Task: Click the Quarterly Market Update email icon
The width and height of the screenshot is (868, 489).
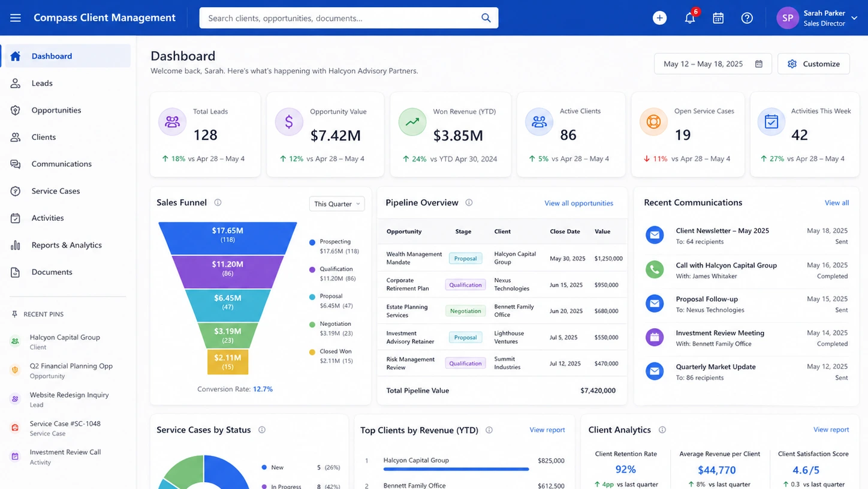Action: [x=655, y=371]
